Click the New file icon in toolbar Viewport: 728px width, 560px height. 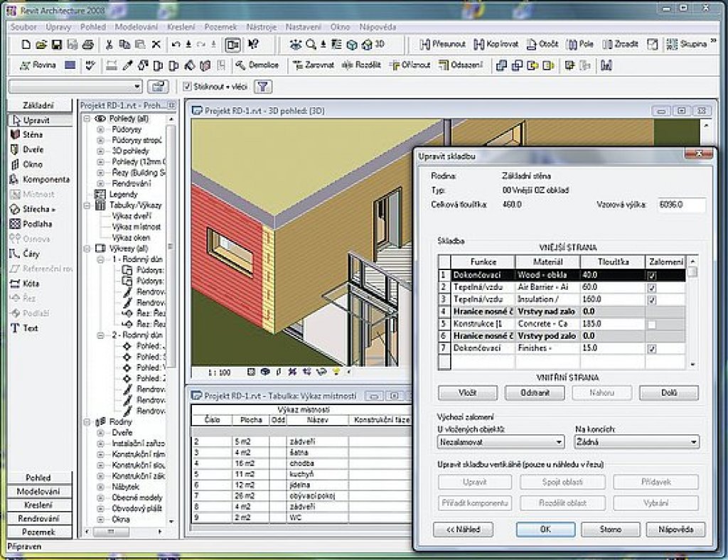click(x=26, y=45)
